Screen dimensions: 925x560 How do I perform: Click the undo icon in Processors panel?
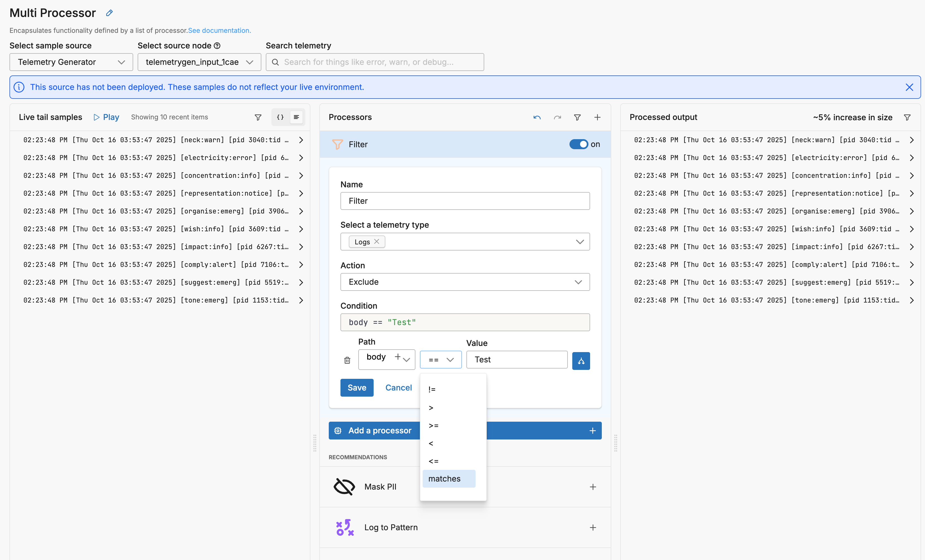point(537,117)
